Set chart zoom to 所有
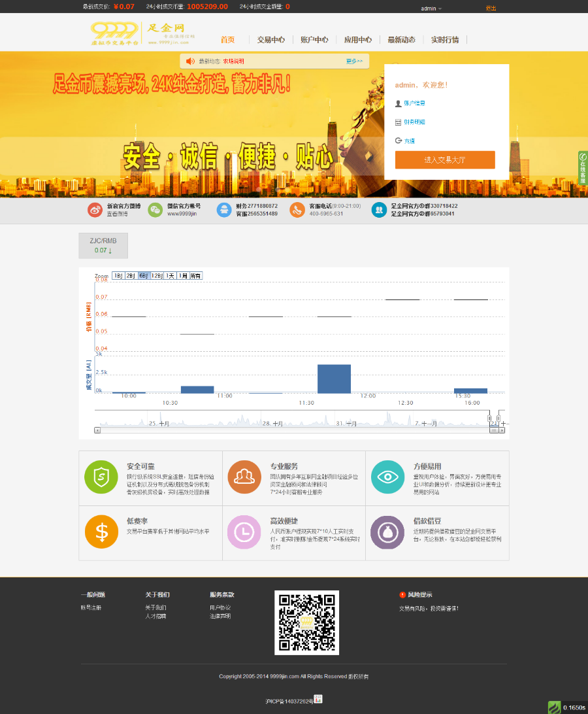This screenshot has width=588, height=714. click(x=196, y=275)
